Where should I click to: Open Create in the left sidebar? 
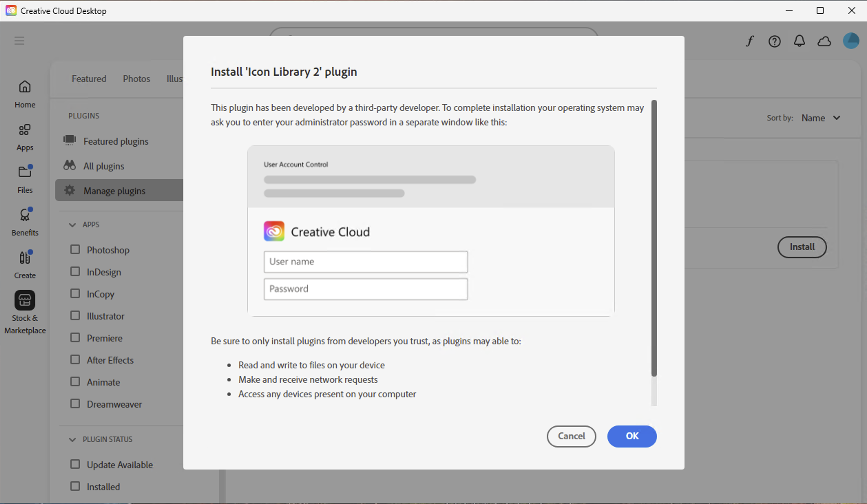[25, 265]
